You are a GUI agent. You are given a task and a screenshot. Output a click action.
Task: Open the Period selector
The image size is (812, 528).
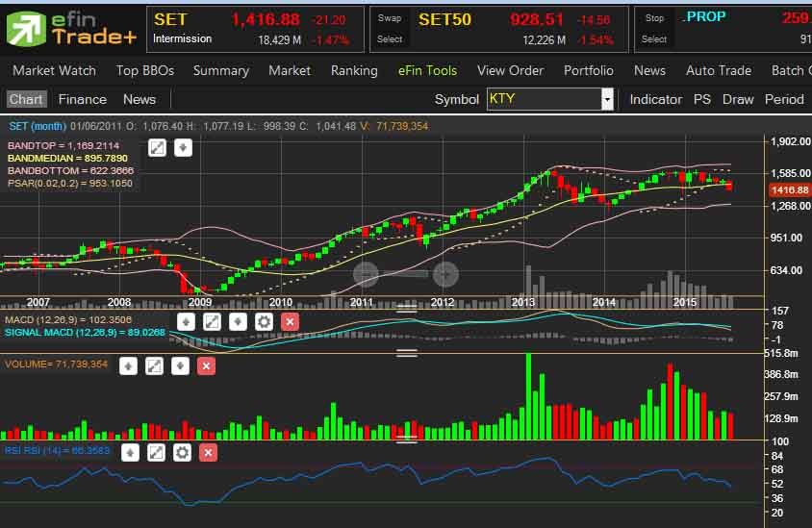tap(784, 99)
